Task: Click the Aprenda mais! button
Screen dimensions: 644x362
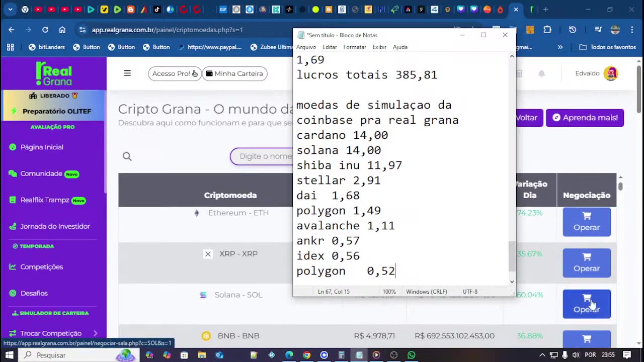Action: click(x=585, y=118)
